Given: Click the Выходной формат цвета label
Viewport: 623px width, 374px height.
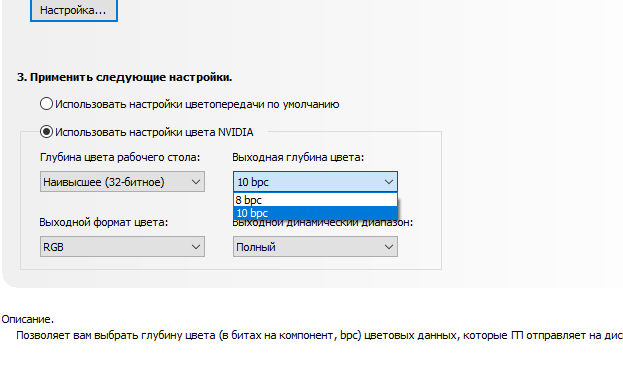Looking at the screenshot, I should point(104,222).
